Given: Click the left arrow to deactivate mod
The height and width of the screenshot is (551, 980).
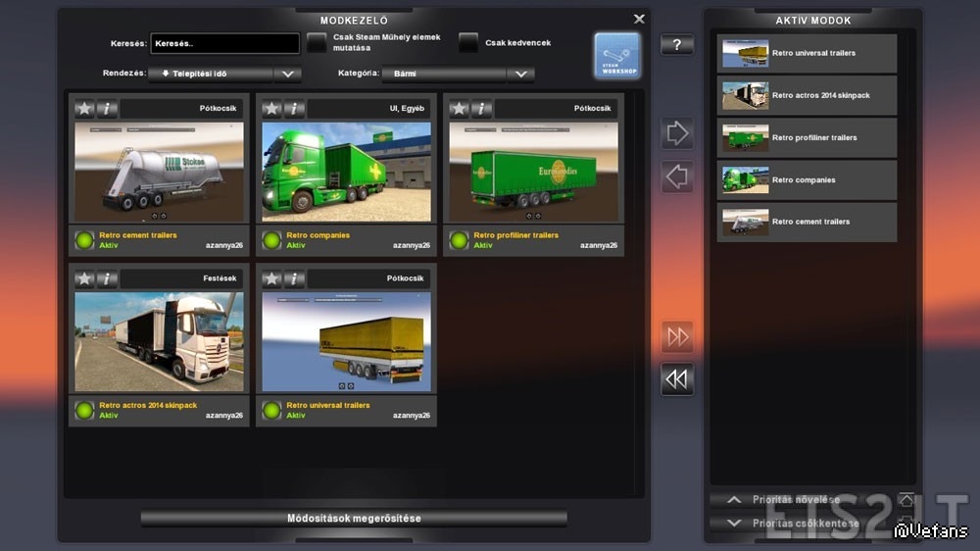Looking at the screenshot, I should pos(677,176).
